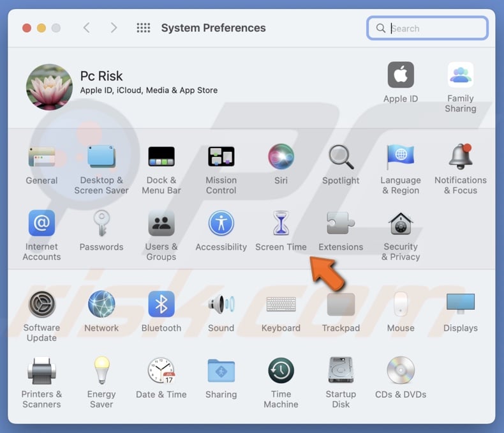The image size is (504, 433).
Task: Click the Pc Risk profile picture
Action: point(49,87)
